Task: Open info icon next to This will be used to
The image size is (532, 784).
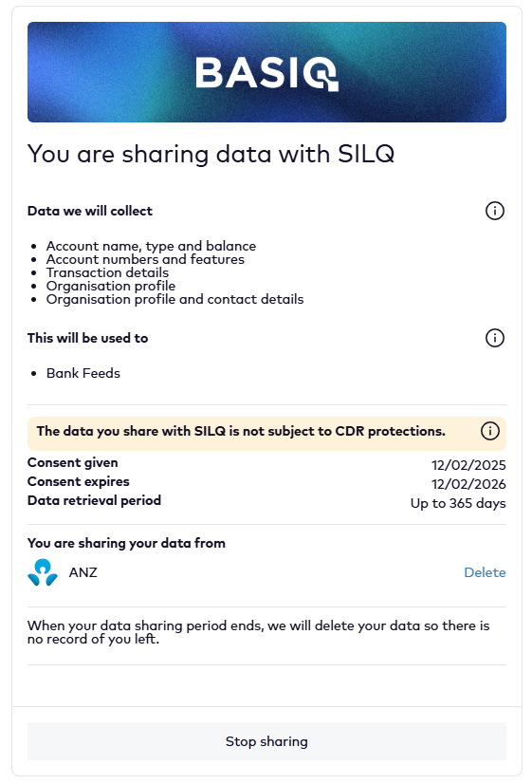Action: pos(494,338)
